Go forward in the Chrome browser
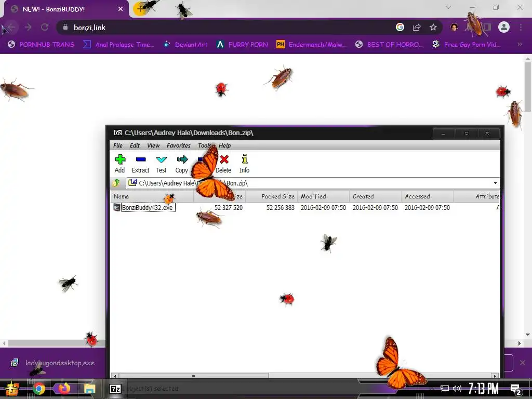Screen dimensions: 532x399 coord(28,27)
